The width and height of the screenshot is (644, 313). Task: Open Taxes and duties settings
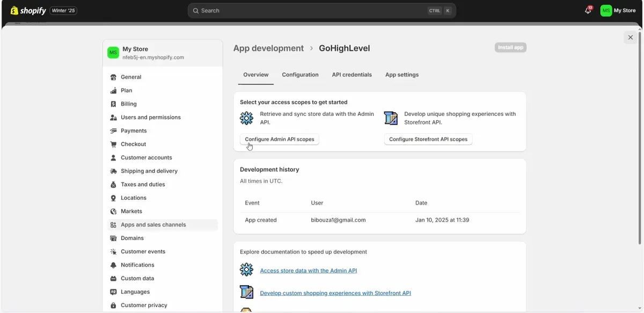(x=163, y=184)
